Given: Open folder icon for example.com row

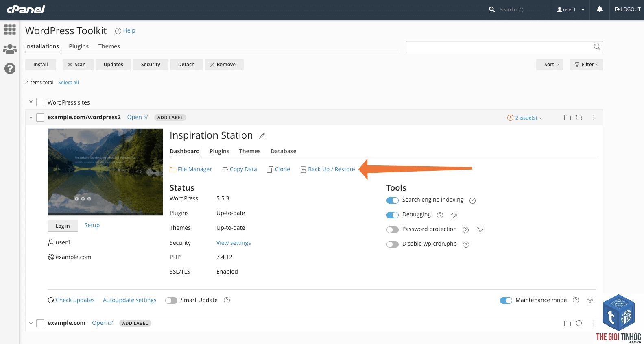Looking at the screenshot, I should (568, 323).
